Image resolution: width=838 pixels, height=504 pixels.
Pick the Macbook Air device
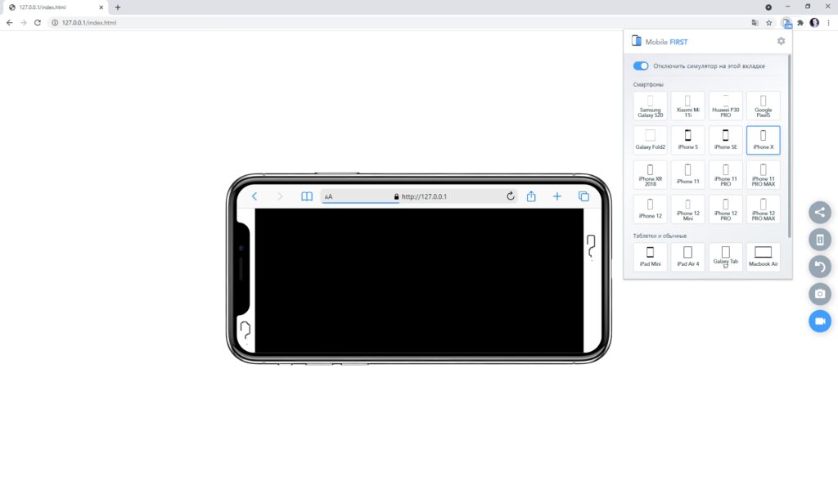(763, 257)
